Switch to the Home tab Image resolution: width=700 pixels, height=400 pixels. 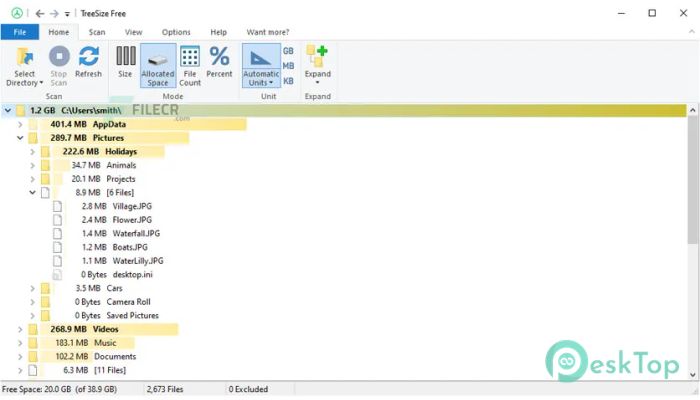tap(59, 32)
